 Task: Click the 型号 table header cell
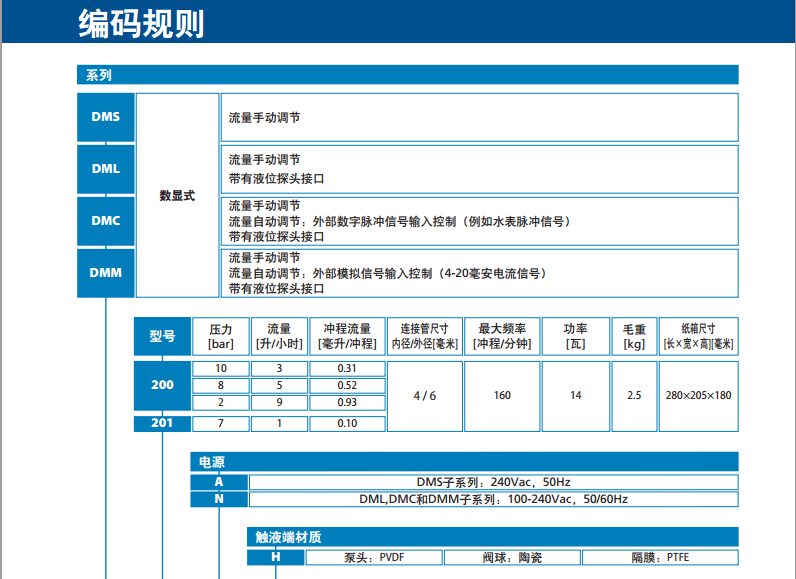162,336
